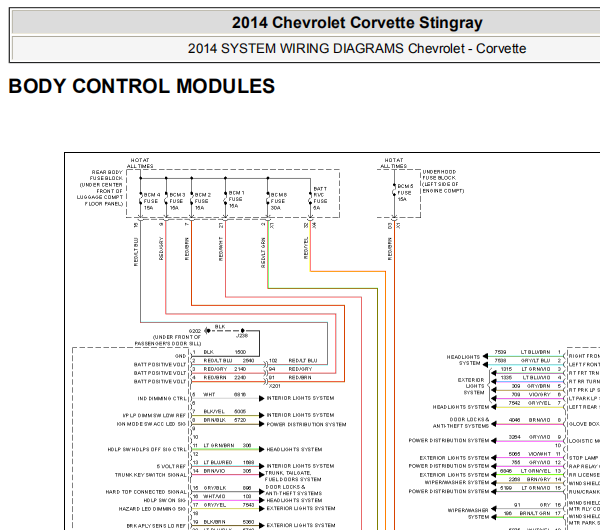Click the 'LT GRN/YEL' wire label on pin 13
Viewport: 600px width, 530px height.
point(536,471)
